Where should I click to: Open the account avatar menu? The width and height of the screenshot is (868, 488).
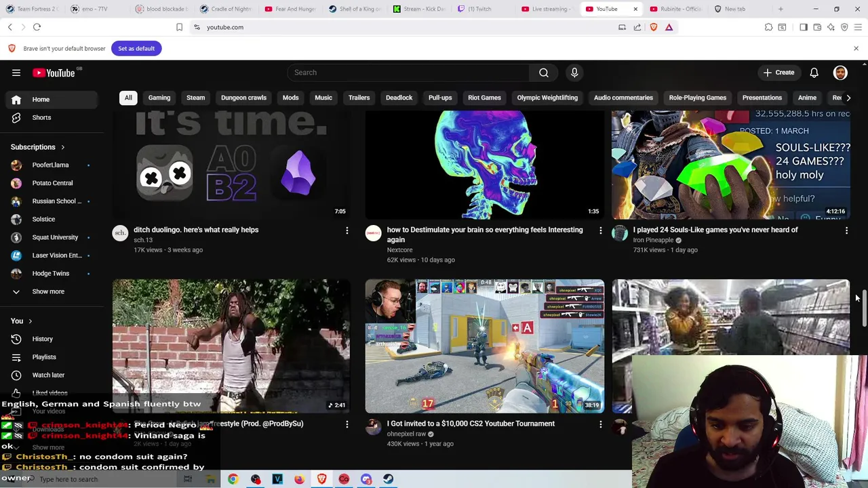coord(840,73)
